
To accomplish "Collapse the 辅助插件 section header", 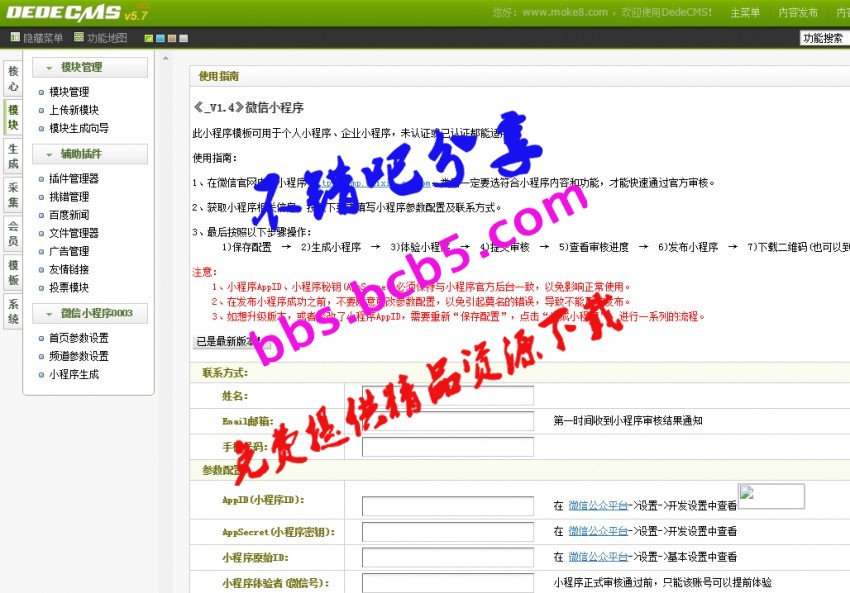I will click(89, 154).
